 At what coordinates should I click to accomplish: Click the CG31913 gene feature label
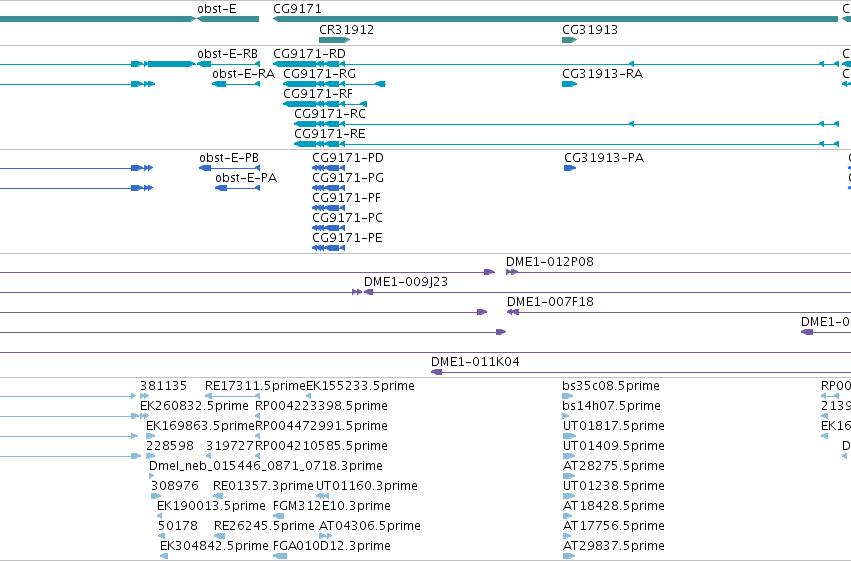coord(590,30)
